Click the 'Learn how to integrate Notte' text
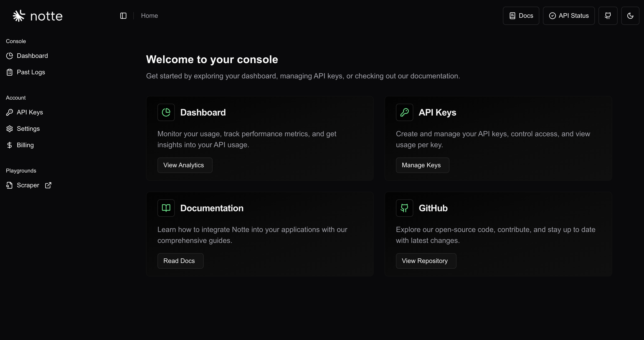The width and height of the screenshot is (644, 340). [x=252, y=235]
